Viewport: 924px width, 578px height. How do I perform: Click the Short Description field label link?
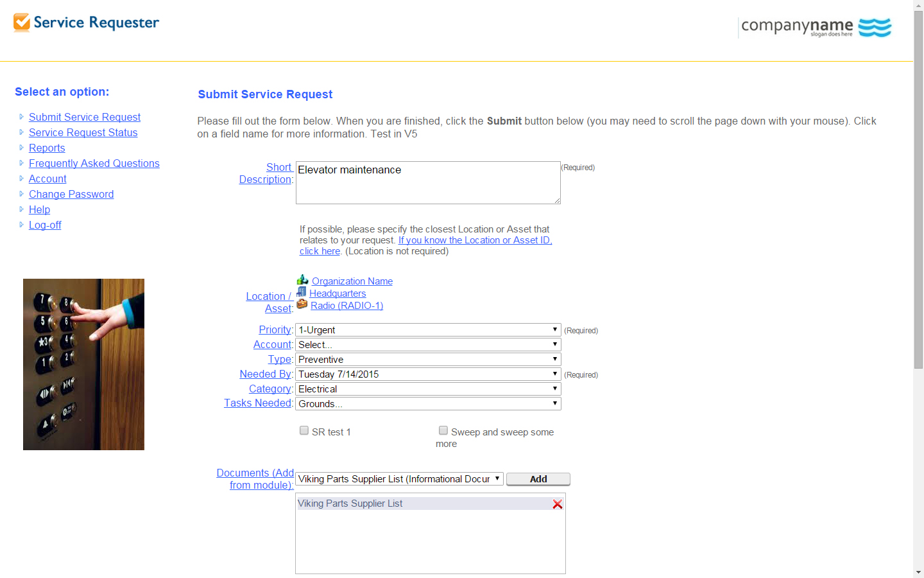pyautogui.click(x=266, y=173)
